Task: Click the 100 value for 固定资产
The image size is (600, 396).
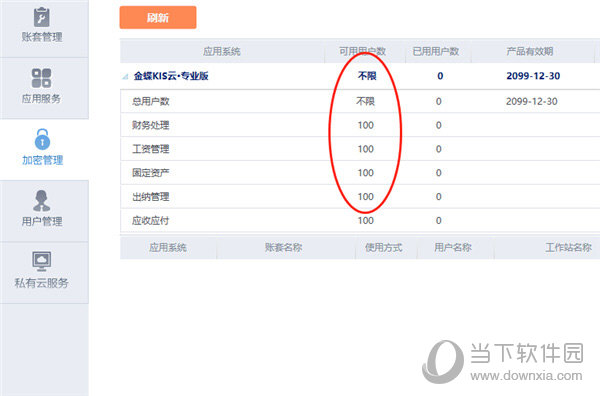Action: [365, 173]
